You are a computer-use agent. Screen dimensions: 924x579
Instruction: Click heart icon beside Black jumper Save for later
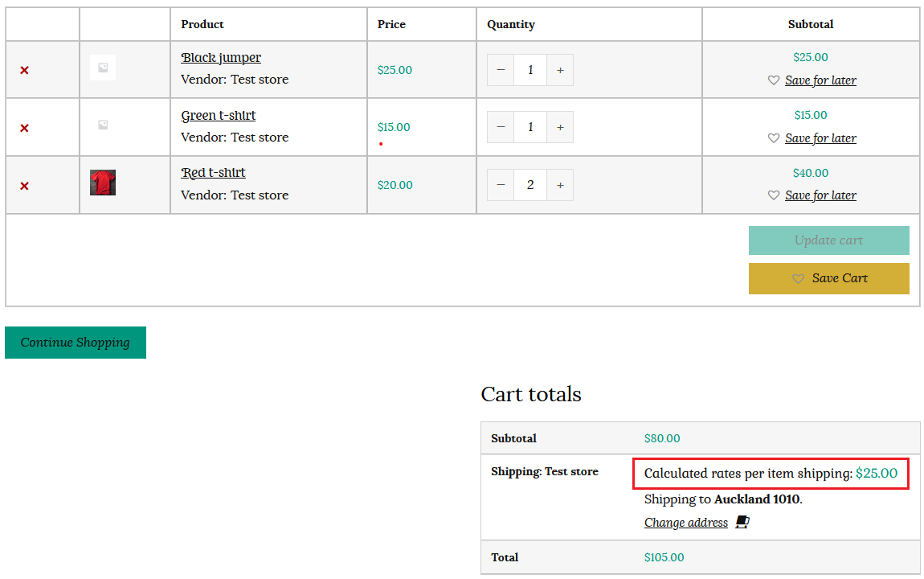click(774, 80)
